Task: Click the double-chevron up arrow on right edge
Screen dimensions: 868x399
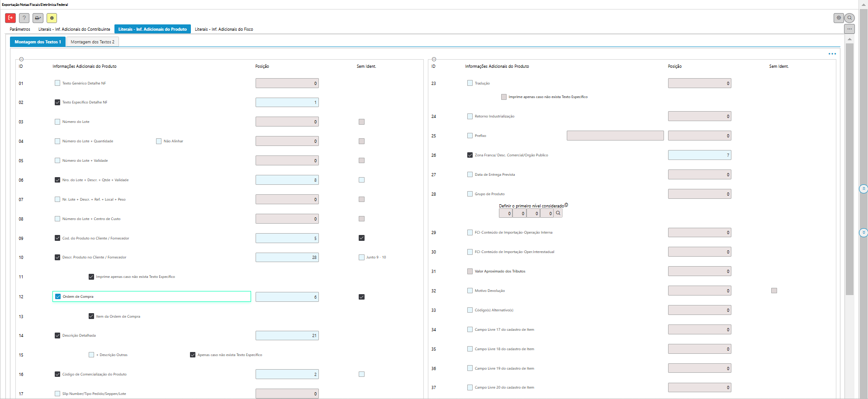Action: [x=863, y=188]
